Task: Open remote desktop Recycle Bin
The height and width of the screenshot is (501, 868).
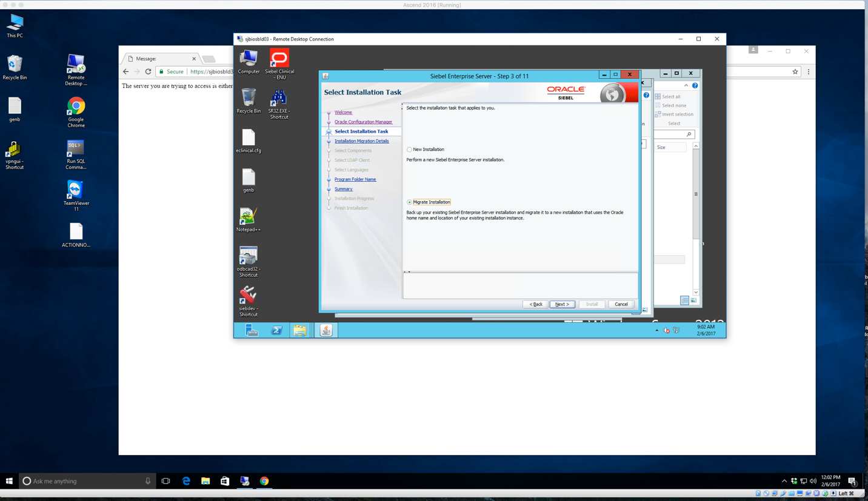Action: coord(249,101)
